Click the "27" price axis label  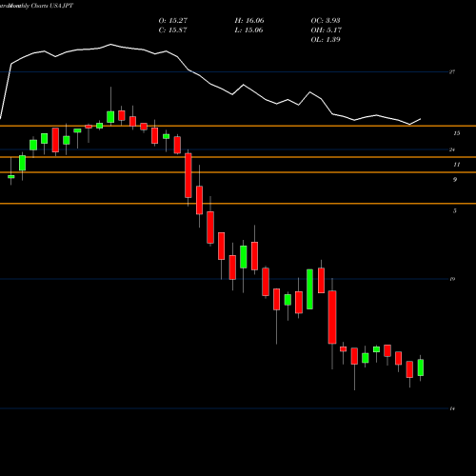(x=452, y=72)
